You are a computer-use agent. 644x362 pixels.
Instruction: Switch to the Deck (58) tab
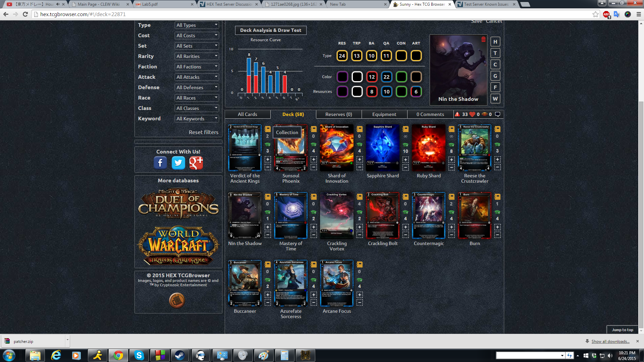293,114
